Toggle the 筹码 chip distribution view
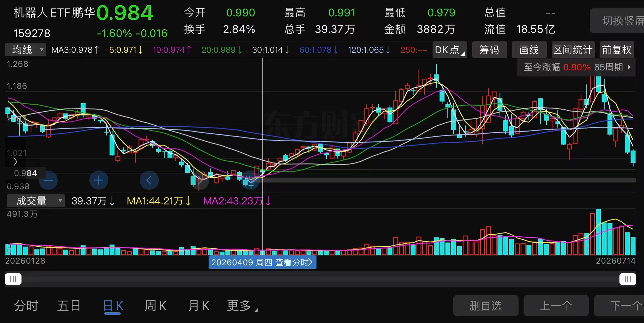This screenshot has width=644, height=323. click(489, 50)
